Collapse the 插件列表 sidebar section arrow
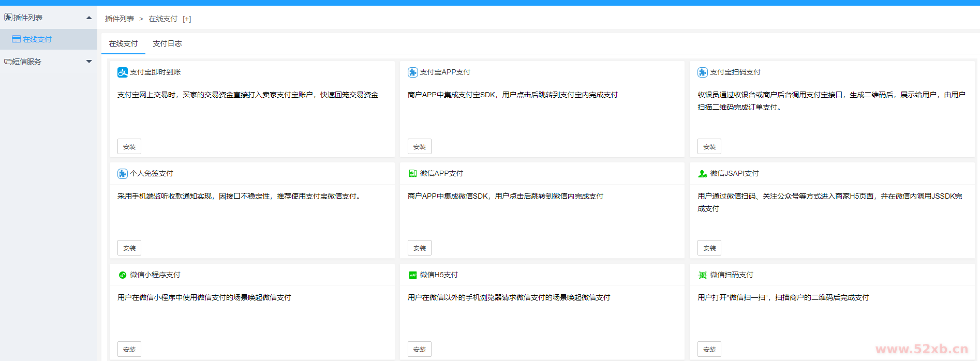 (x=89, y=18)
